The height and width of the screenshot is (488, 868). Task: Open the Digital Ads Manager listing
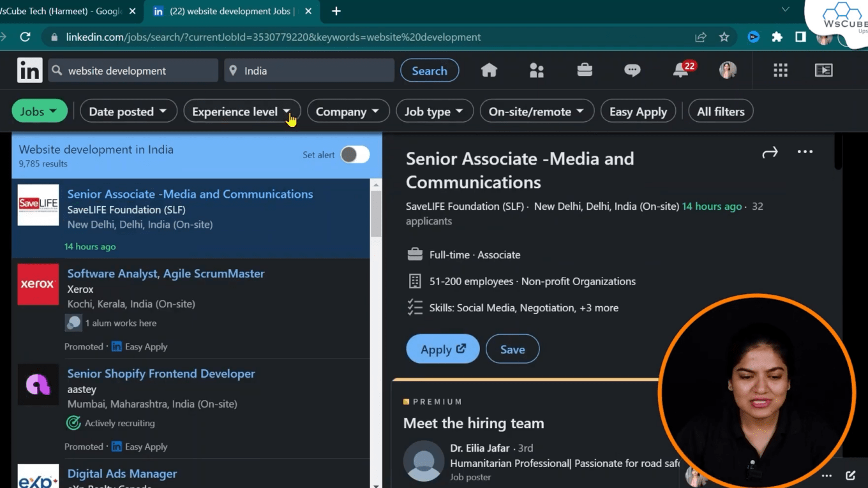click(x=122, y=474)
